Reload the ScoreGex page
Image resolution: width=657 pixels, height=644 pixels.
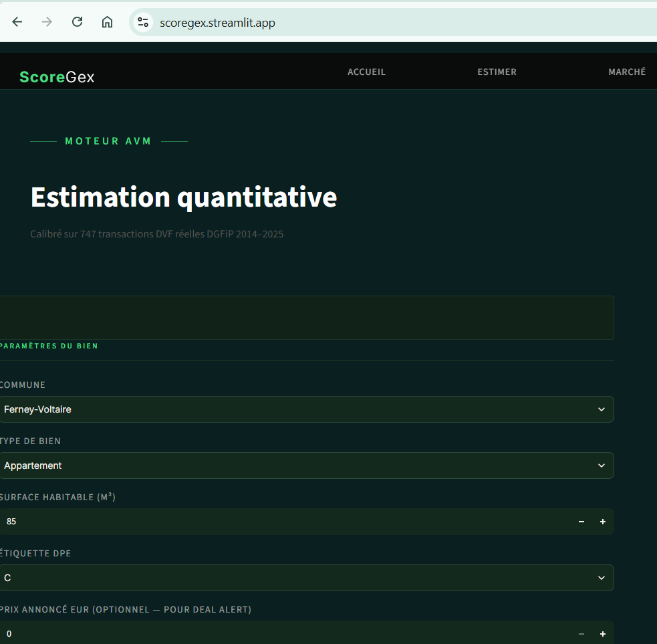tap(77, 22)
